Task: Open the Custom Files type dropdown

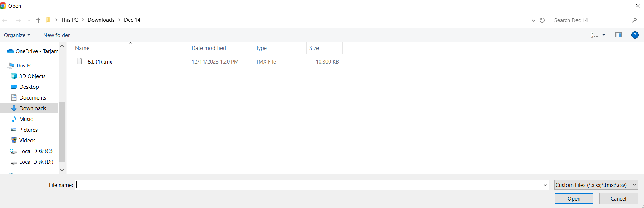Action: click(x=596, y=185)
